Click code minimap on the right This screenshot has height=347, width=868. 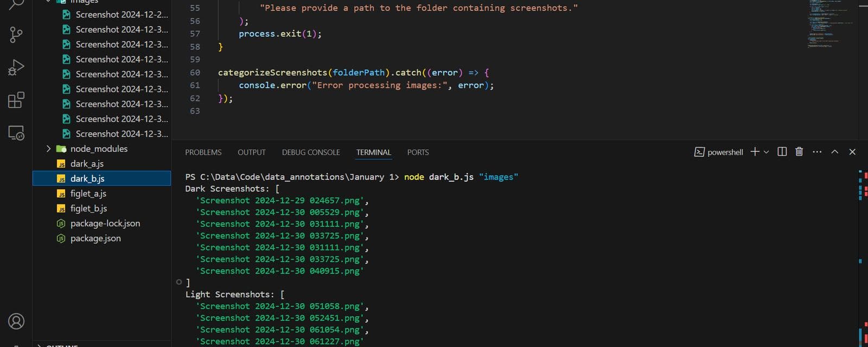point(830,24)
